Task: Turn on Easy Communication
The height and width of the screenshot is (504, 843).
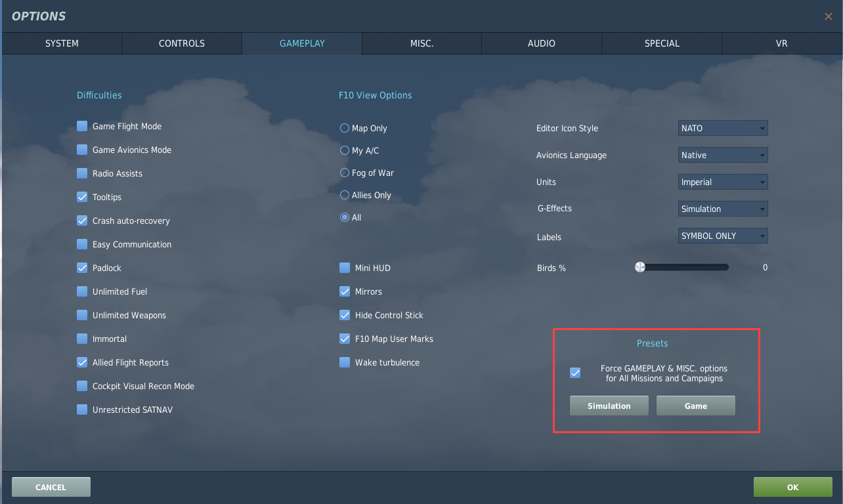Action: pos(82,244)
